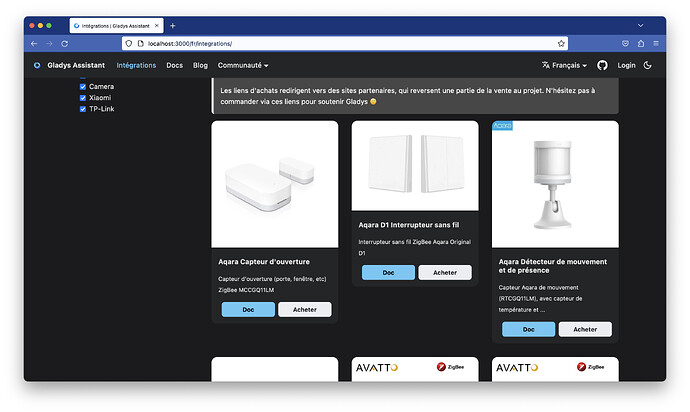
Task: Open the Français language dropdown
Action: (x=565, y=65)
